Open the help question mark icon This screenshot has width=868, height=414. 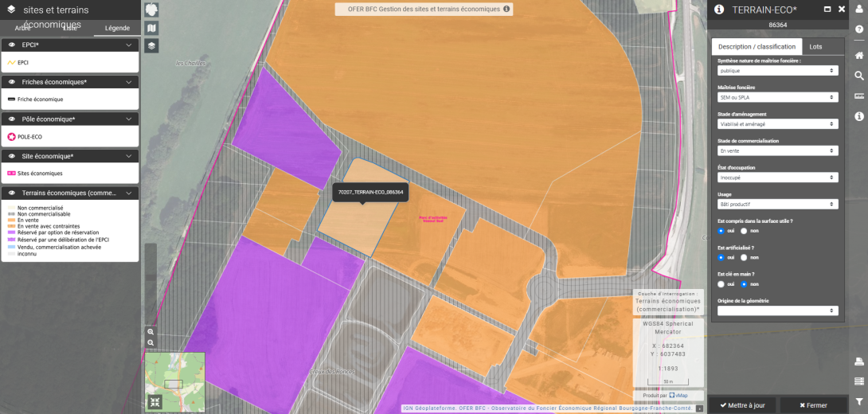click(x=859, y=29)
